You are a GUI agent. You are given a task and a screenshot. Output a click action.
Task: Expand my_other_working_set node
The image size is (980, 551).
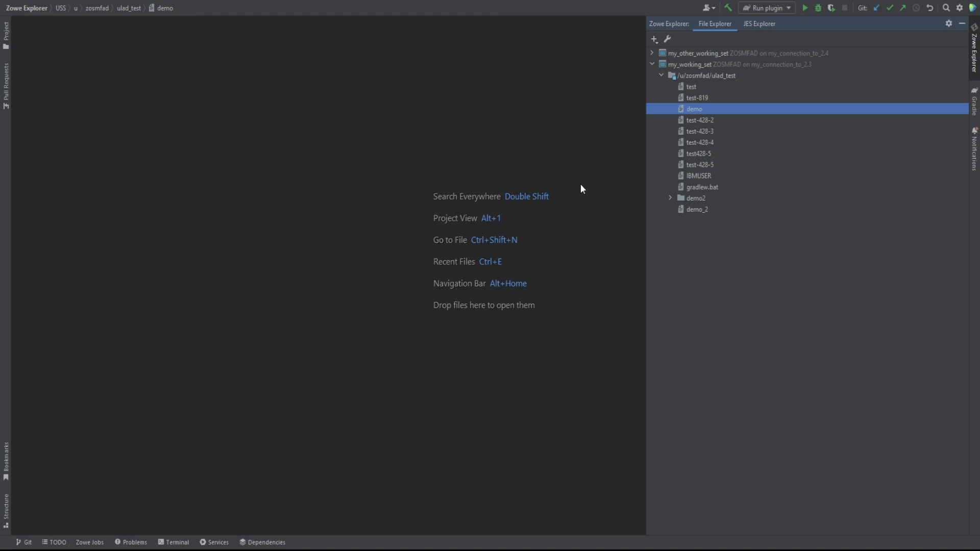(x=652, y=53)
